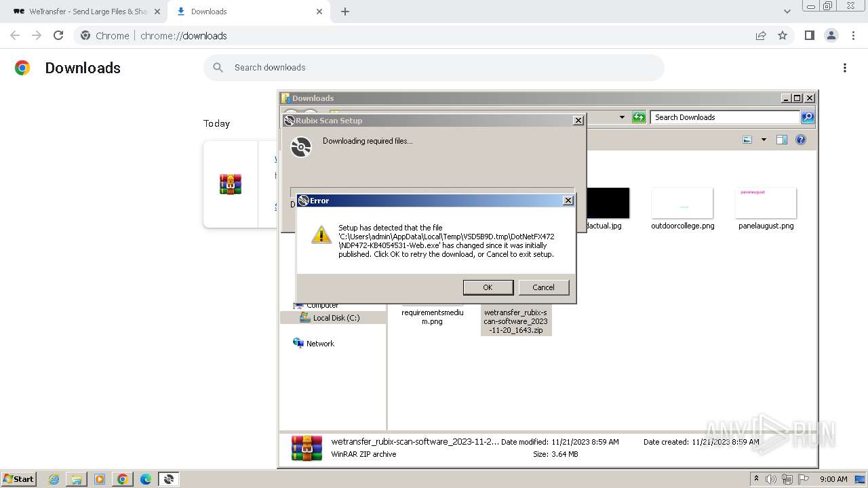
Task: Select requirementsmedium.png file
Action: [x=432, y=317]
